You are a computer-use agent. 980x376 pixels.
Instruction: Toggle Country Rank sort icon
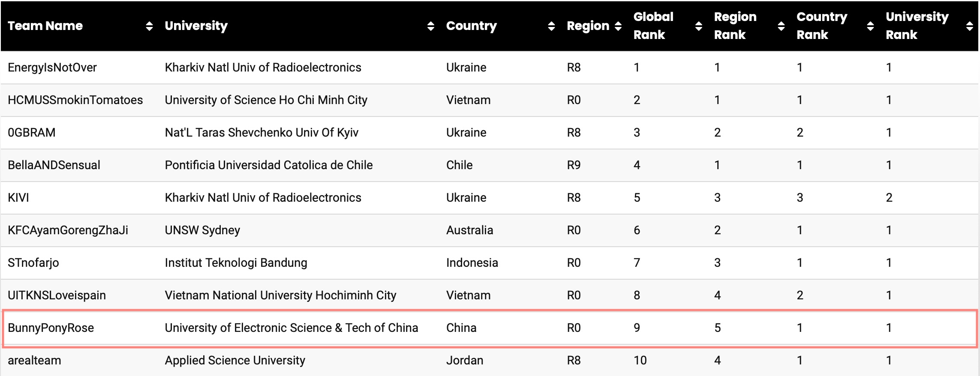click(870, 26)
